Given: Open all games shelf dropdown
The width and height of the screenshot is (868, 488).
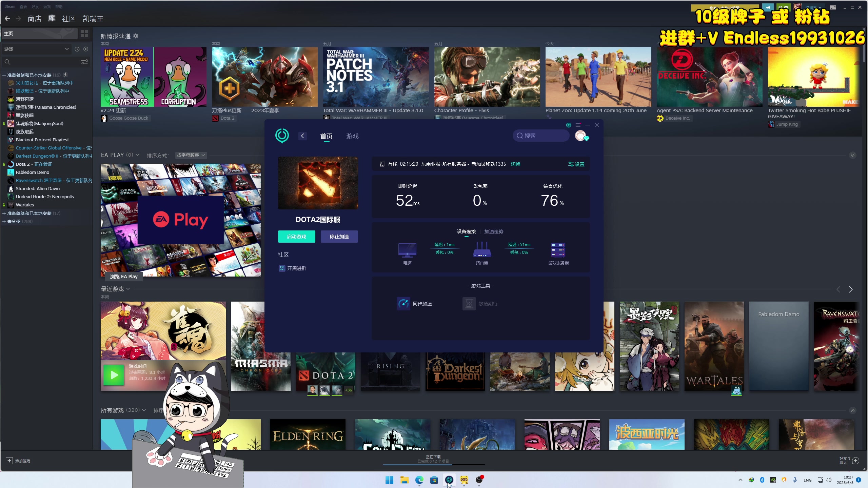Looking at the screenshot, I should 144,410.
